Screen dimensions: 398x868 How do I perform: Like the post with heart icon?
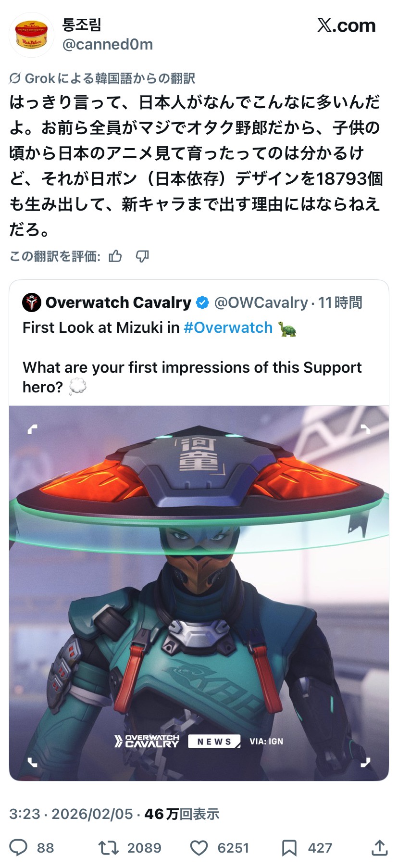pyautogui.click(x=199, y=847)
